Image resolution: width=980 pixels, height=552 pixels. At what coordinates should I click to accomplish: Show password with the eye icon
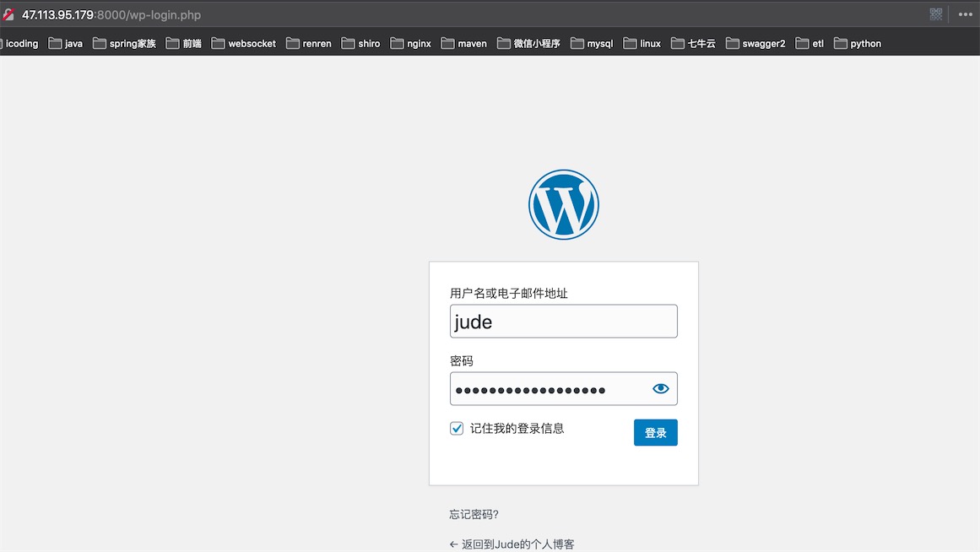pos(660,389)
